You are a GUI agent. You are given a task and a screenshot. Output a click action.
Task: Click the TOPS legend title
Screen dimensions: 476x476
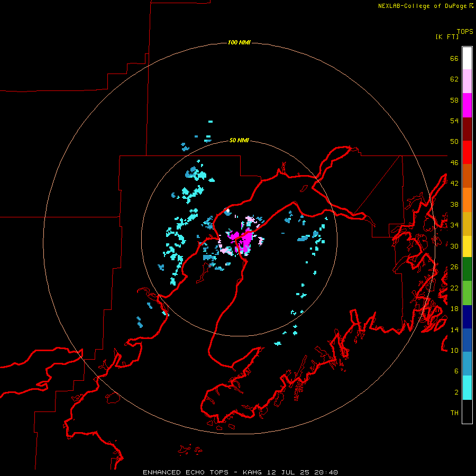(x=465, y=31)
